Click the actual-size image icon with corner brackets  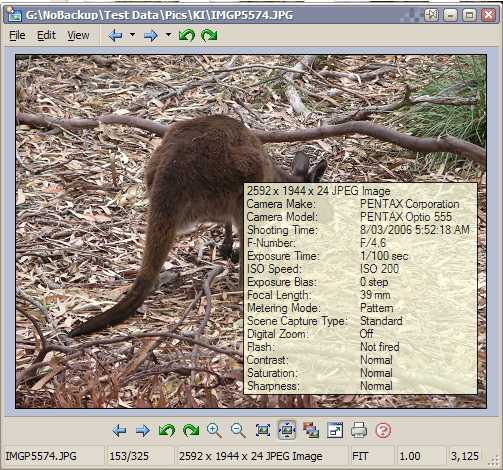coord(263,430)
